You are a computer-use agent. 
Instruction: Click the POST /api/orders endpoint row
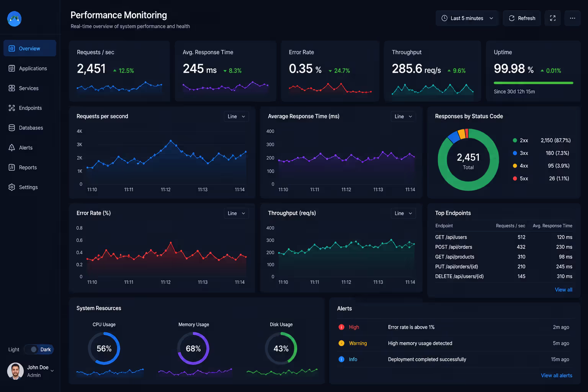[504, 247]
